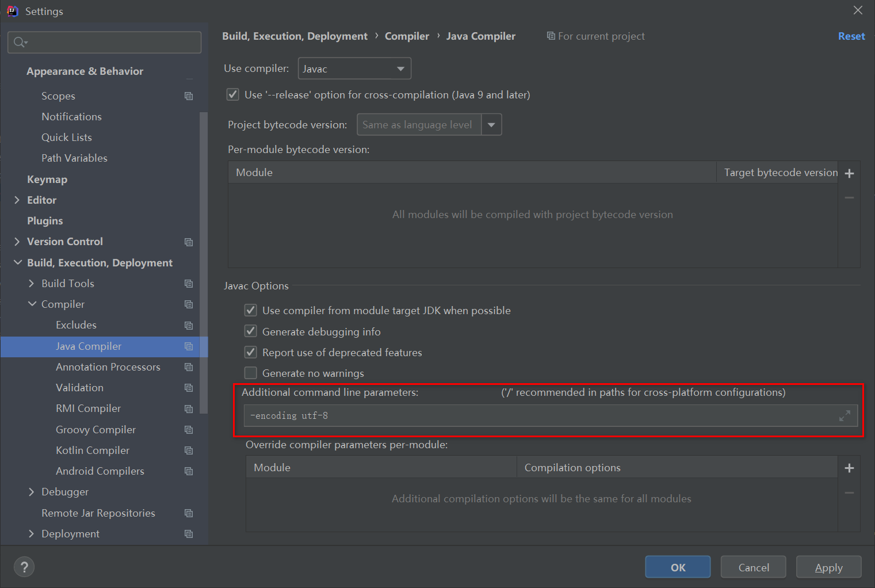
Task: Click the plus icon to add per-module bytecode version
Action: click(x=849, y=173)
